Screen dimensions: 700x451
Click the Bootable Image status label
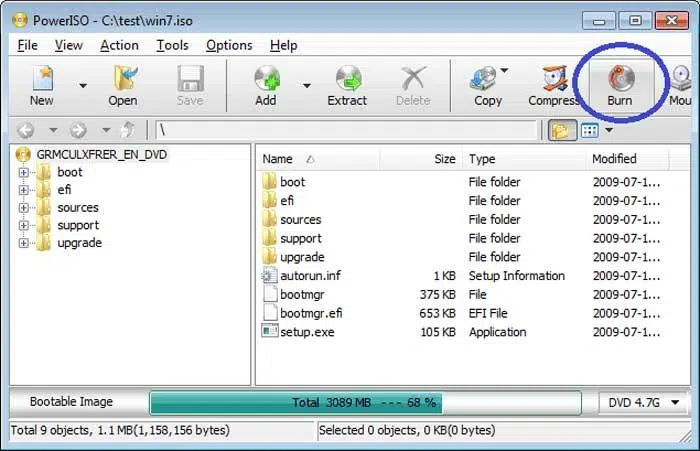71,402
